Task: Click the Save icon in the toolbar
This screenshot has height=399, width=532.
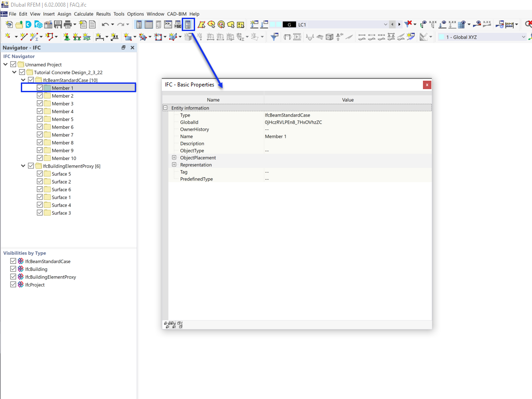Action: click(x=58, y=24)
